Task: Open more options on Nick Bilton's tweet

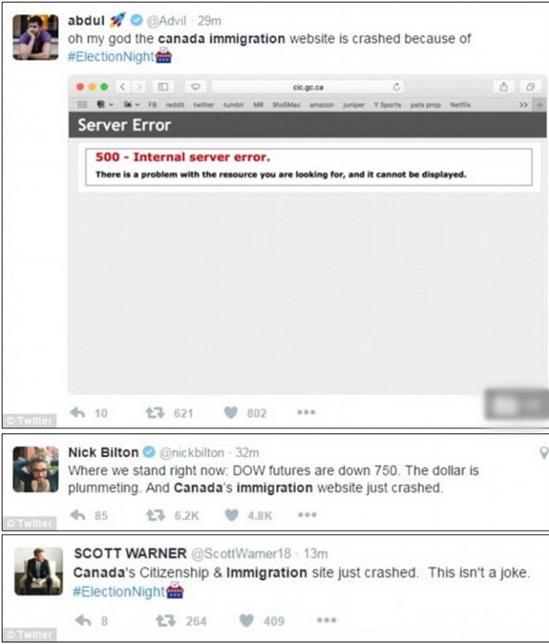Action: point(307,515)
